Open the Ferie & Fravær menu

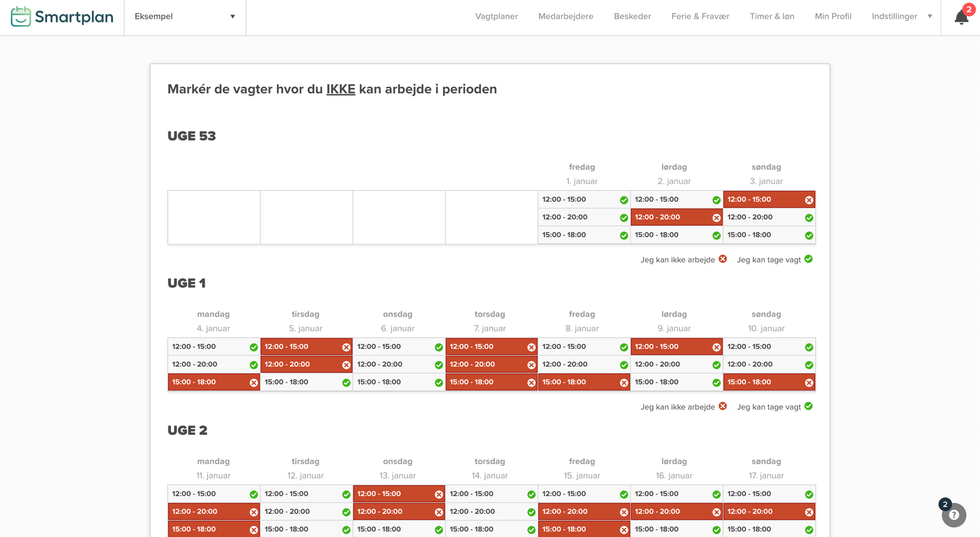tap(700, 17)
